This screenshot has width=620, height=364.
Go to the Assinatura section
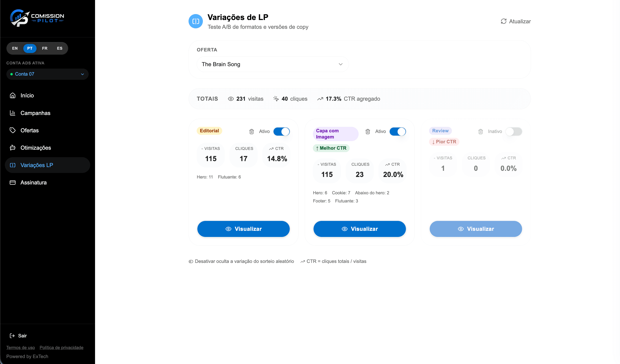pyautogui.click(x=33, y=182)
